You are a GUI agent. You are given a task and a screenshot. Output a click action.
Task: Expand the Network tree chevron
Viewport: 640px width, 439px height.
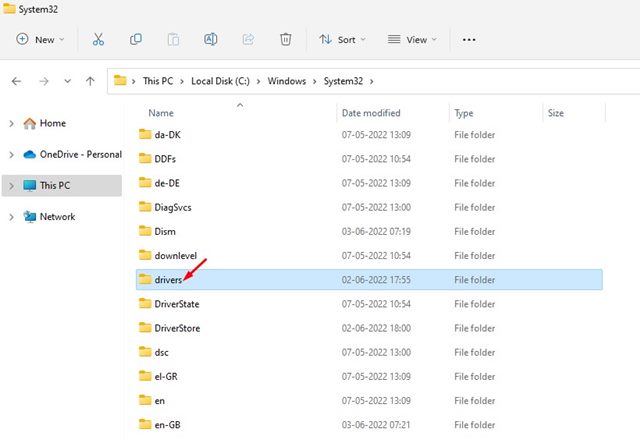click(11, 217)
